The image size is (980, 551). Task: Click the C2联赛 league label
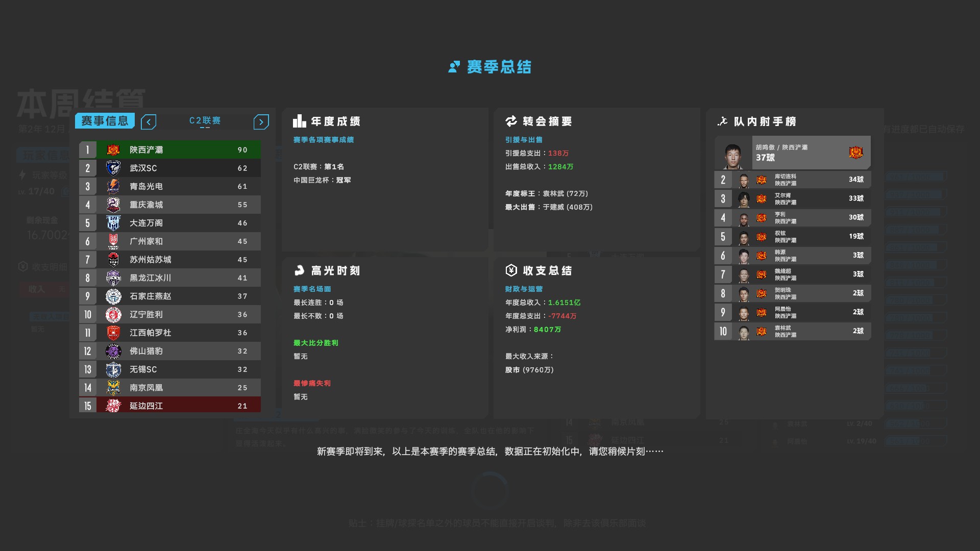point(205,121)
